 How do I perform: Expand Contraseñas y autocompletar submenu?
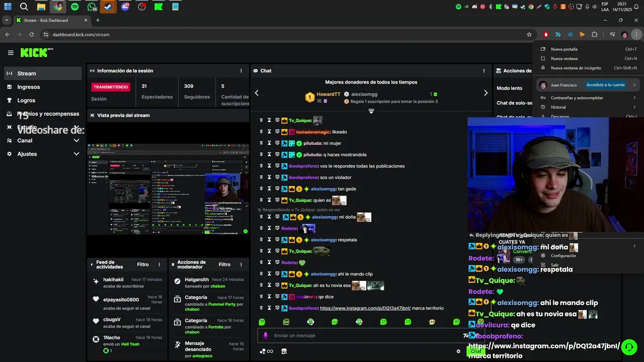coord(588,98)
